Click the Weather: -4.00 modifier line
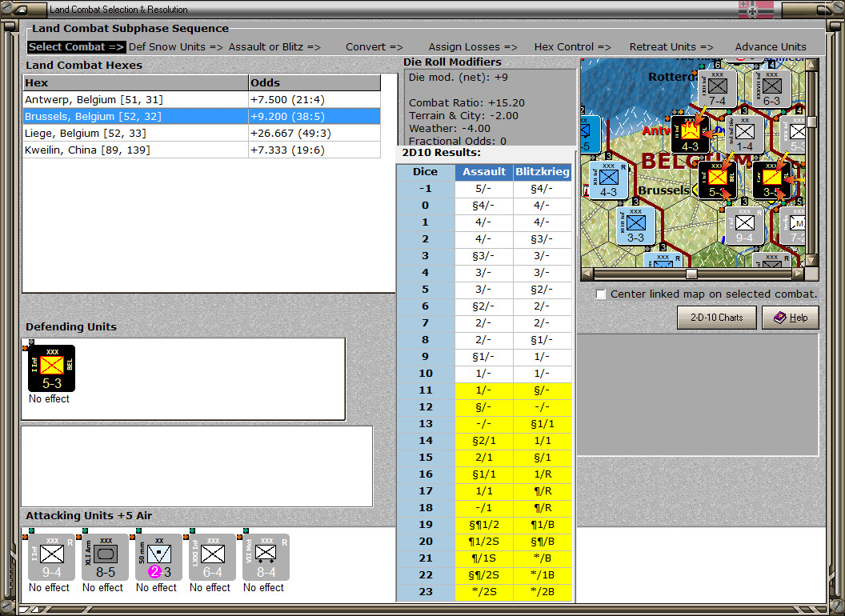This screenshot has height=616, width=845. [x=450, y=128]
